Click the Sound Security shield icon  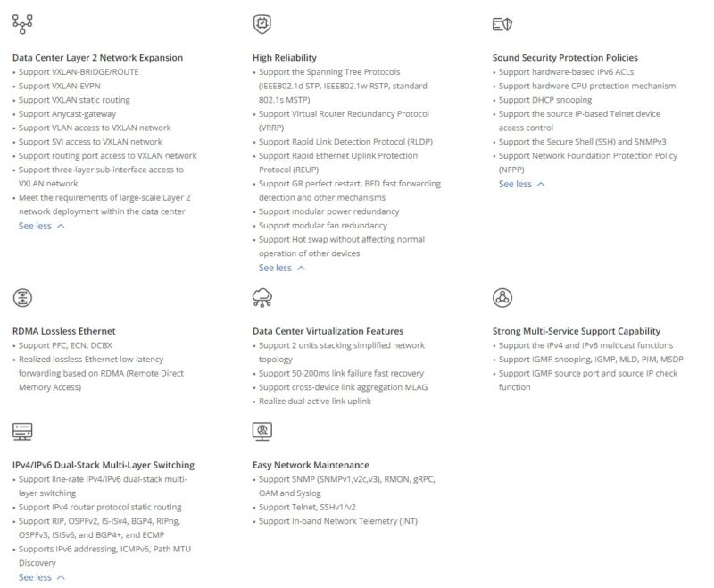[x=502, y=24]
